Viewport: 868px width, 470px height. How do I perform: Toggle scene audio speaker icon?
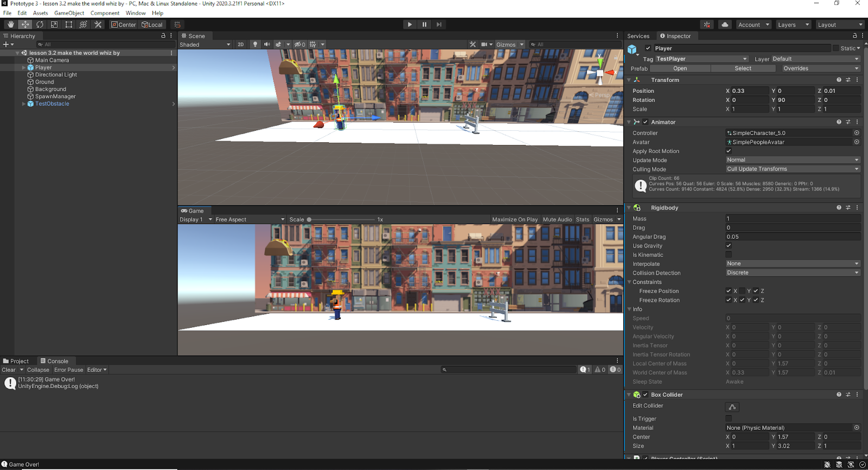[x=267, y=45]
